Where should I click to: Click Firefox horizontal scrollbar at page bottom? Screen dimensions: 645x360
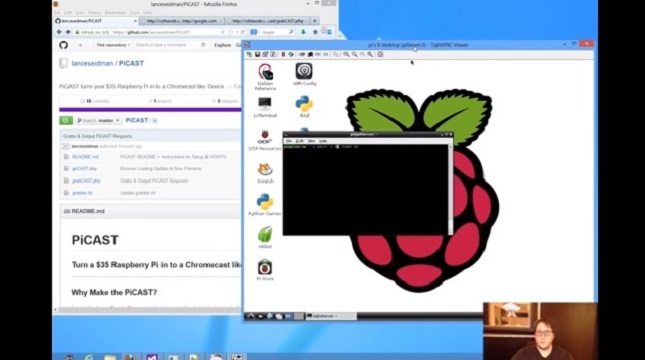pyautogui.click(x=148, y=309)
